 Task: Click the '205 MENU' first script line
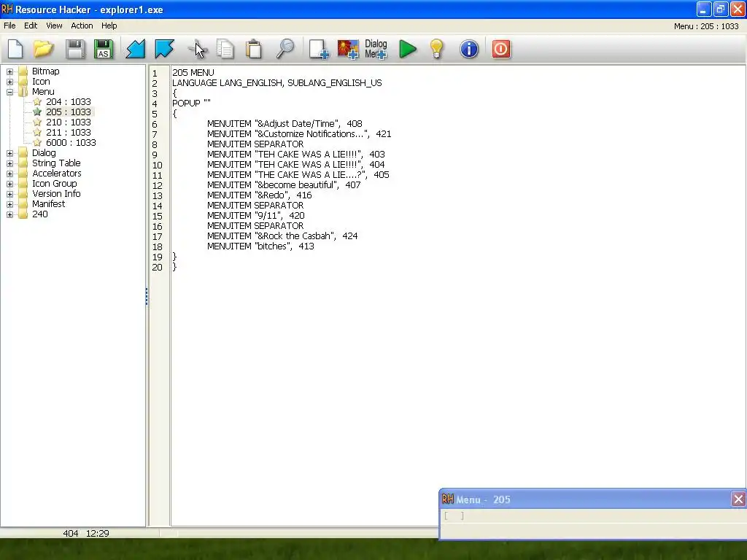coord(193,72)
